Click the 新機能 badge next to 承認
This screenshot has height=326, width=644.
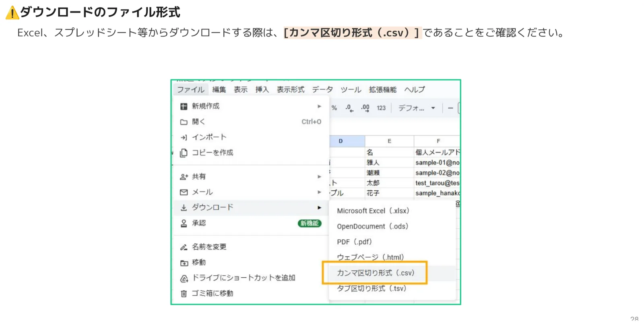point(310,223)
